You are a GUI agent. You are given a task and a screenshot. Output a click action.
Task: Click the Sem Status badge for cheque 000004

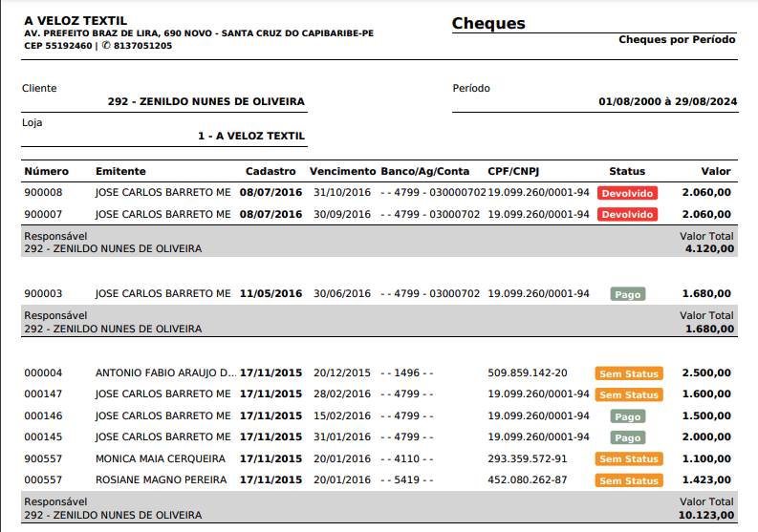click(x=628, y=373)
